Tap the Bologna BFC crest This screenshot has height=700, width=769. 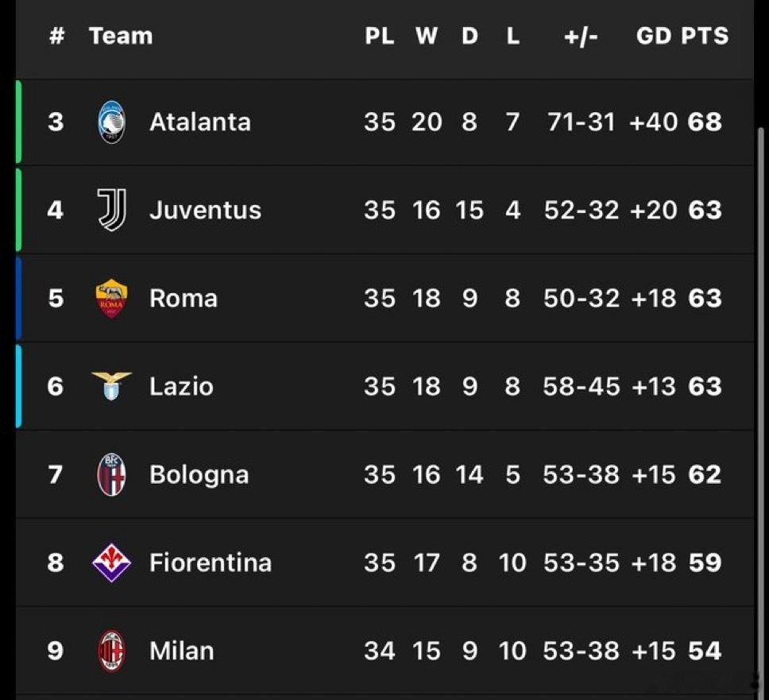pos(112,474)
